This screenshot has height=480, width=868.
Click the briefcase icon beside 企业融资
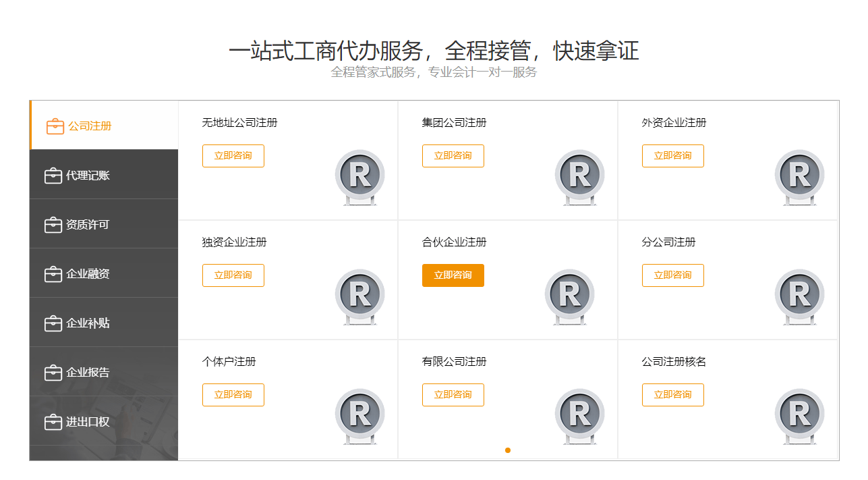(53, 273)
